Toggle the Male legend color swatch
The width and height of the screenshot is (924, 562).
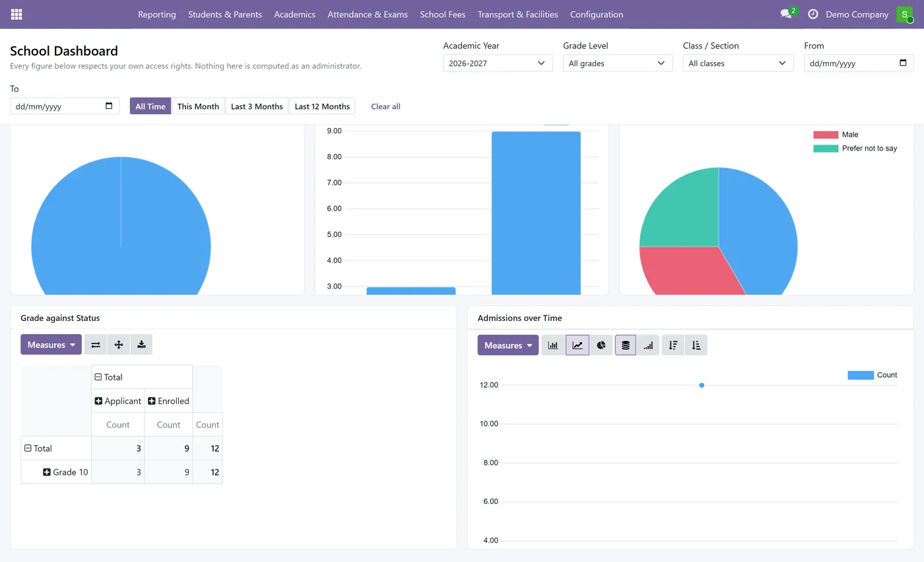coord(826,135)
